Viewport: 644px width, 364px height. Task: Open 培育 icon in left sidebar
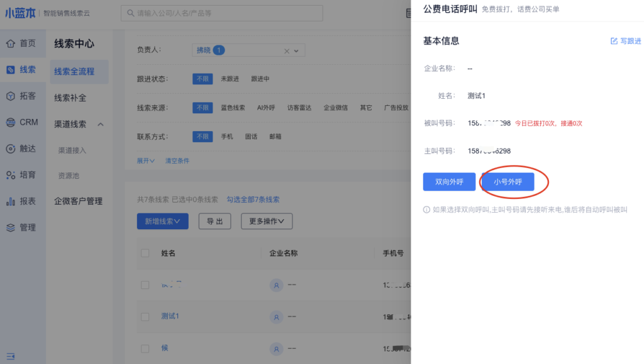[x=11, y=175]
